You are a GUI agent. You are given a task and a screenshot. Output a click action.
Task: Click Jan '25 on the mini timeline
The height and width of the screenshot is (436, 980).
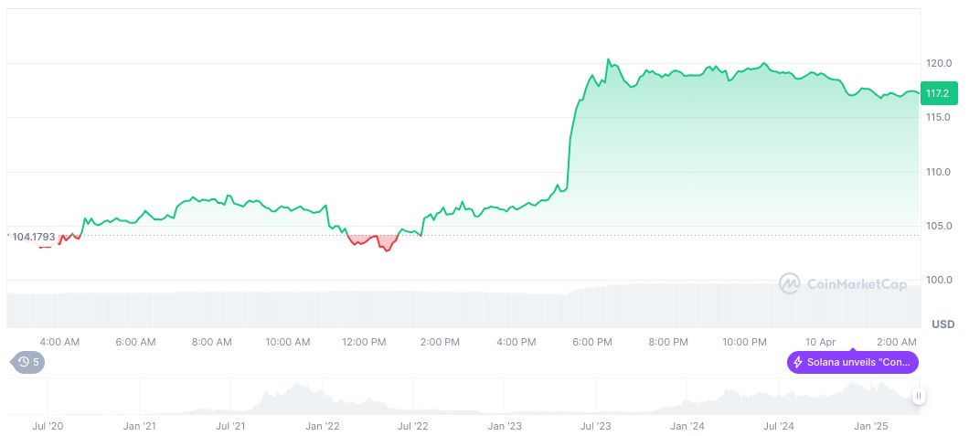coord(870,426)
